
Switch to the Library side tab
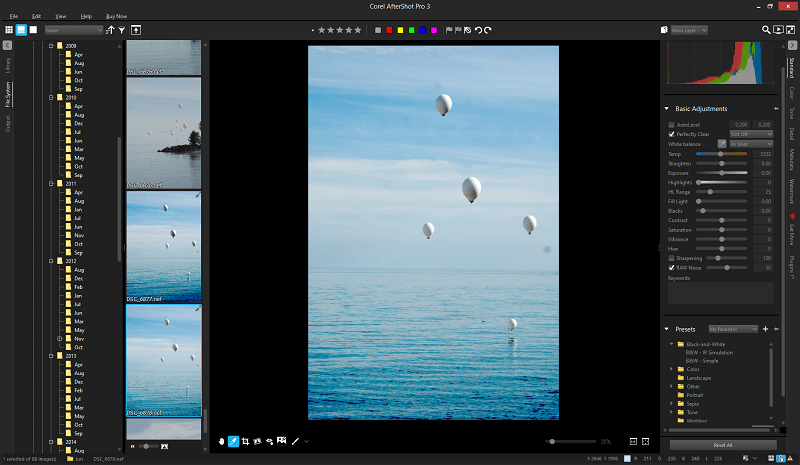pos(8,66)
